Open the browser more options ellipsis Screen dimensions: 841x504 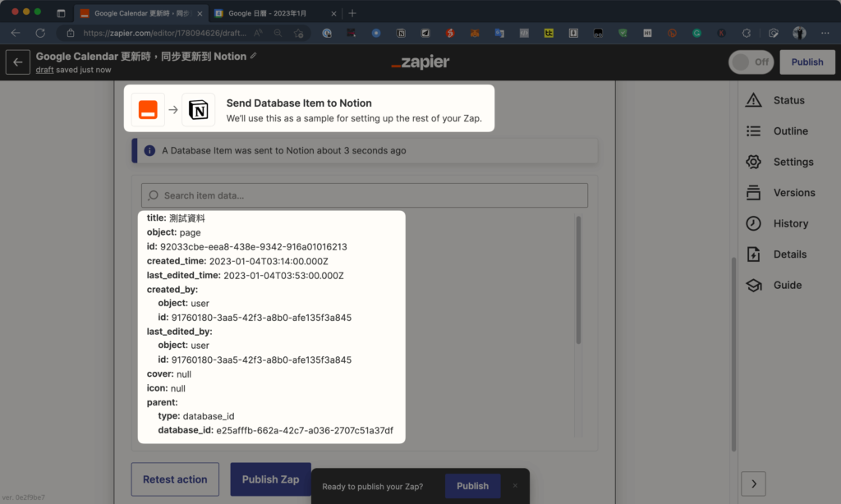tap(825, 33)
